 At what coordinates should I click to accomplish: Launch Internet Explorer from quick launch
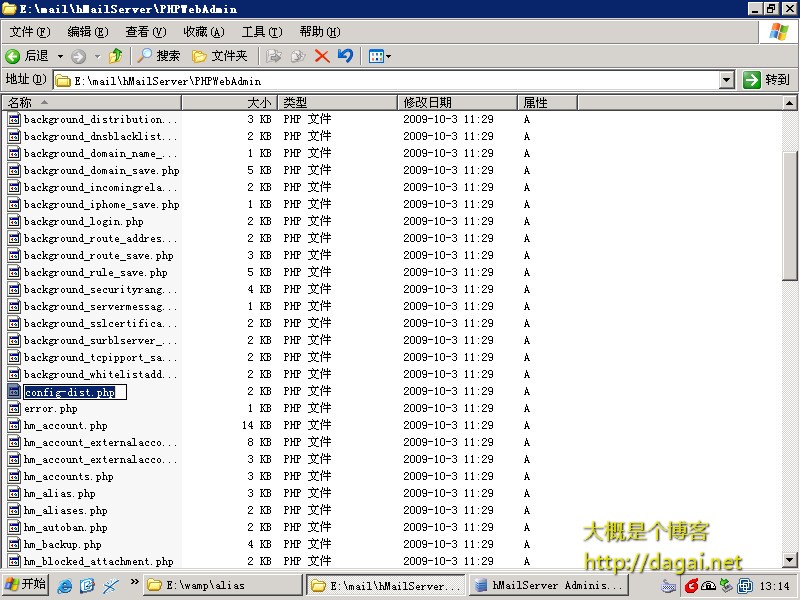(x=65, y=585)
